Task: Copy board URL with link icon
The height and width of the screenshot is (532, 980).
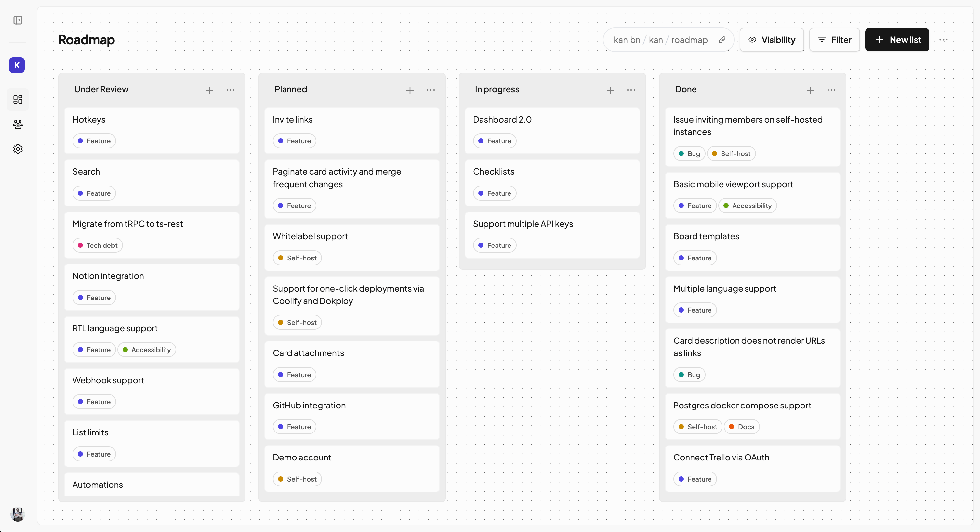Action: [x=722, y=40]
